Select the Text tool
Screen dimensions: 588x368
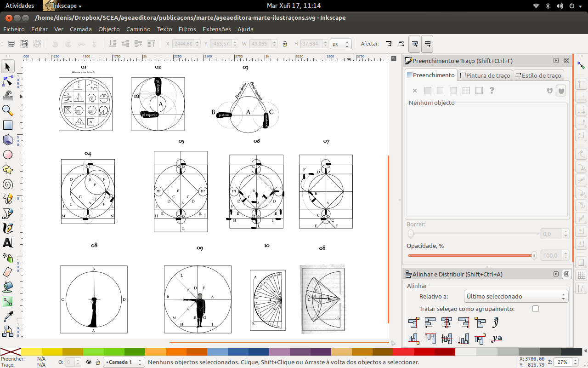[x=8, y=243]
